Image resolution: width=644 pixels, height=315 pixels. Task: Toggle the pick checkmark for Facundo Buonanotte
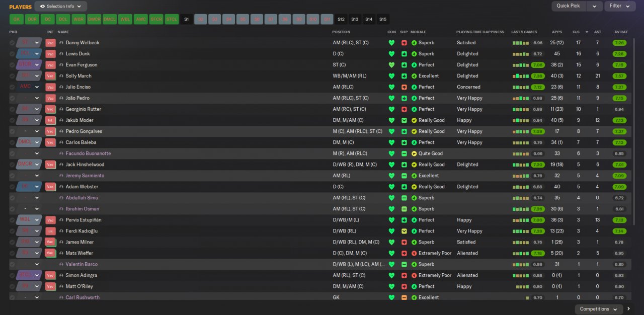[x=12, y=153]
